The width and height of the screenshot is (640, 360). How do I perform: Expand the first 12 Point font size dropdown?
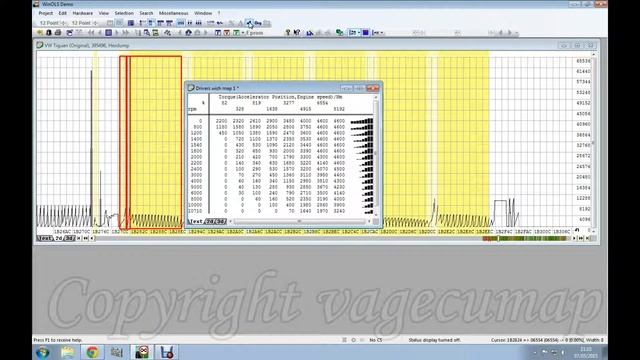[x=63, y=23]
